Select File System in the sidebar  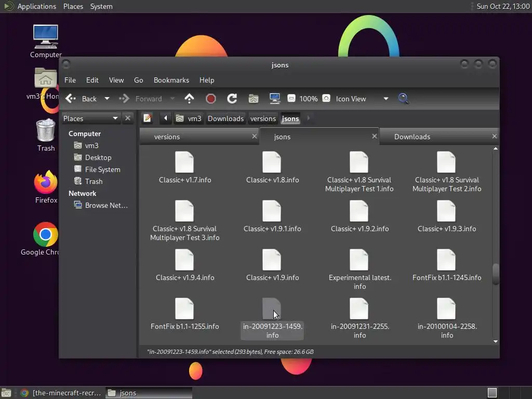point(97,169)
